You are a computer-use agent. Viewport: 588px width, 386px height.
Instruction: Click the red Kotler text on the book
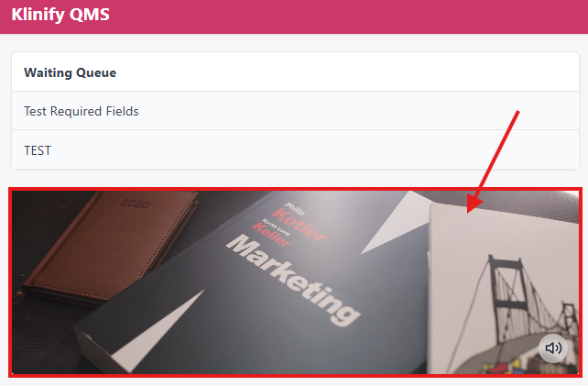tap(299, 225)
